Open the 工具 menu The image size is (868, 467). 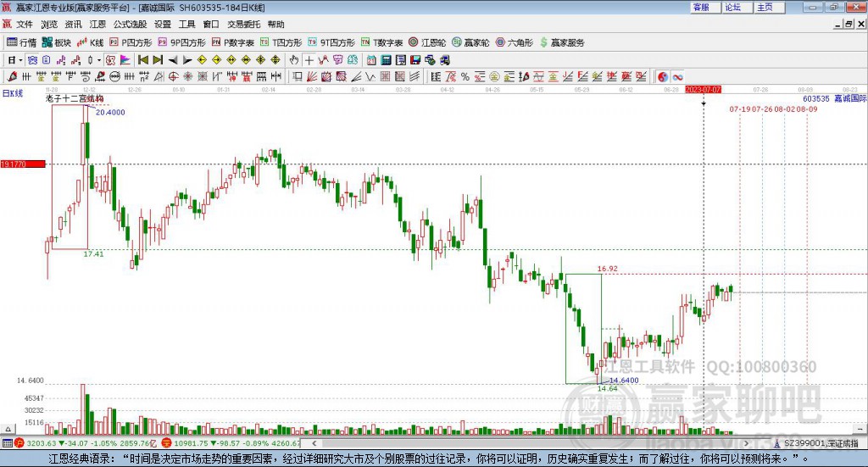click(186, 25)
